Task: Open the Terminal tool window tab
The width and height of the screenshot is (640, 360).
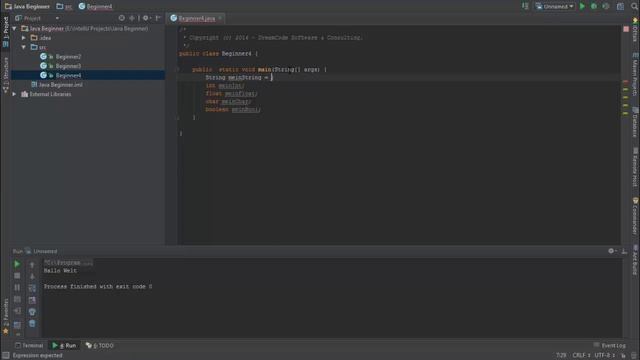Action: pyautogui.click(x=29, y=345)
